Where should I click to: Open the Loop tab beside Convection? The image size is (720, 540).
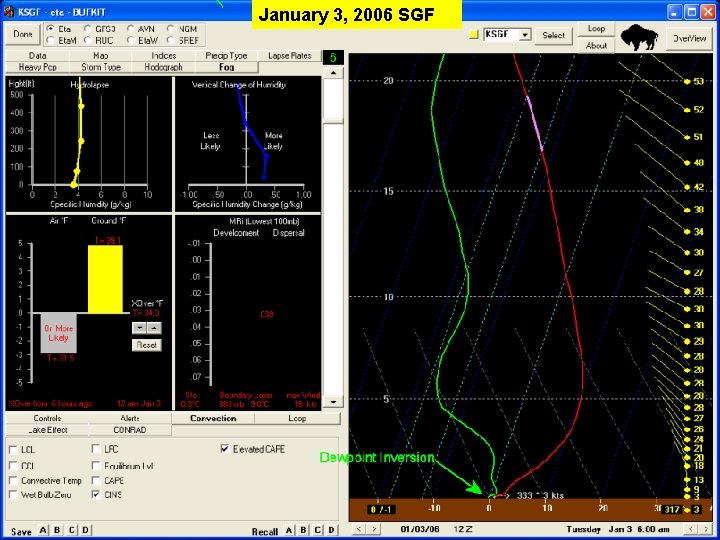tap(297, 418)
